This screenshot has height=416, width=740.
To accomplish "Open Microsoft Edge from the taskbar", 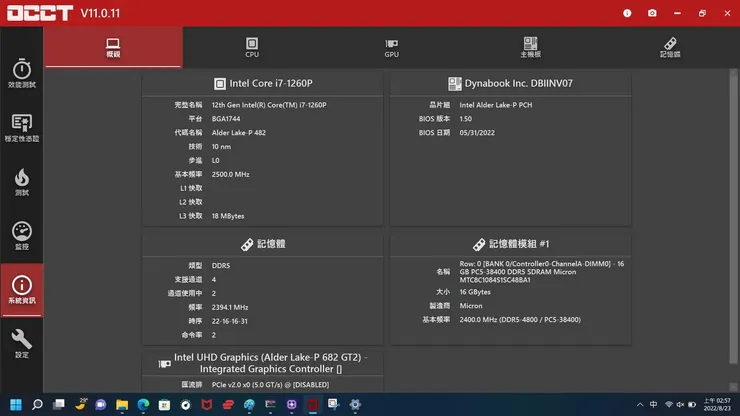I will click(x=143, y=405).
